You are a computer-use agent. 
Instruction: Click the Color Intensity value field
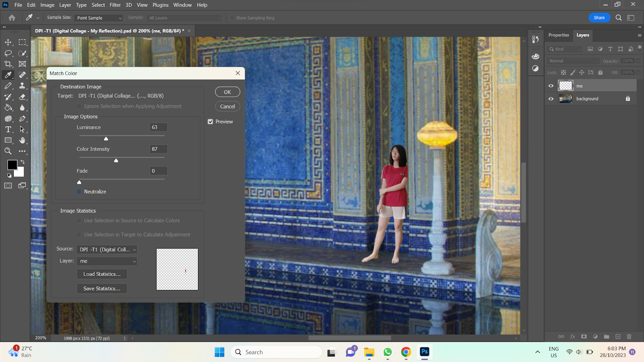click(159, 149)
